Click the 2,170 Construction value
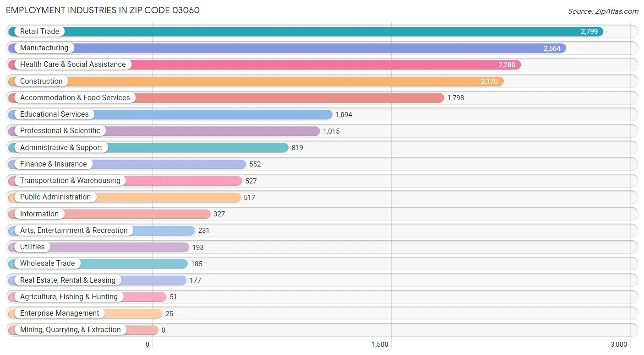 click(489, 81)
